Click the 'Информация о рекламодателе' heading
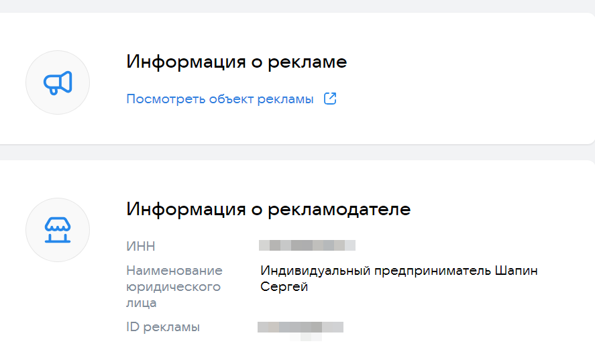 click(x=268, y=209)
